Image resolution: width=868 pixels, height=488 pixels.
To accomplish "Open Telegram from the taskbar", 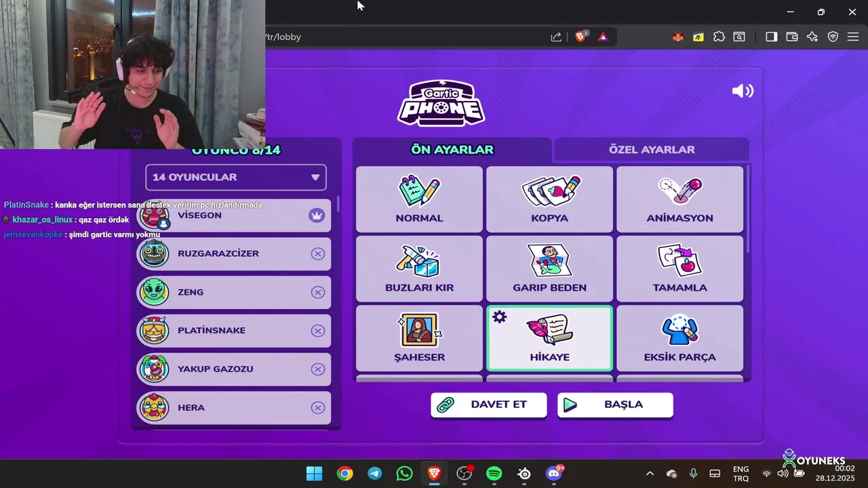I will pos(374,473).
